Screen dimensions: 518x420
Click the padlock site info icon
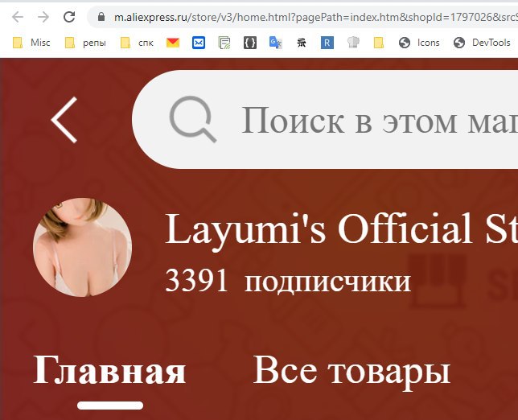[101, 17]
